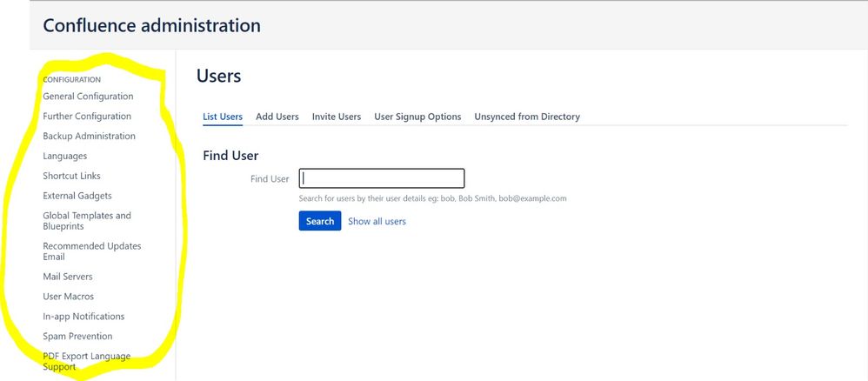The width and height of the screenshot is (868, 381).
Task: Switch to the List Users tab
Action: click(223, 117)
